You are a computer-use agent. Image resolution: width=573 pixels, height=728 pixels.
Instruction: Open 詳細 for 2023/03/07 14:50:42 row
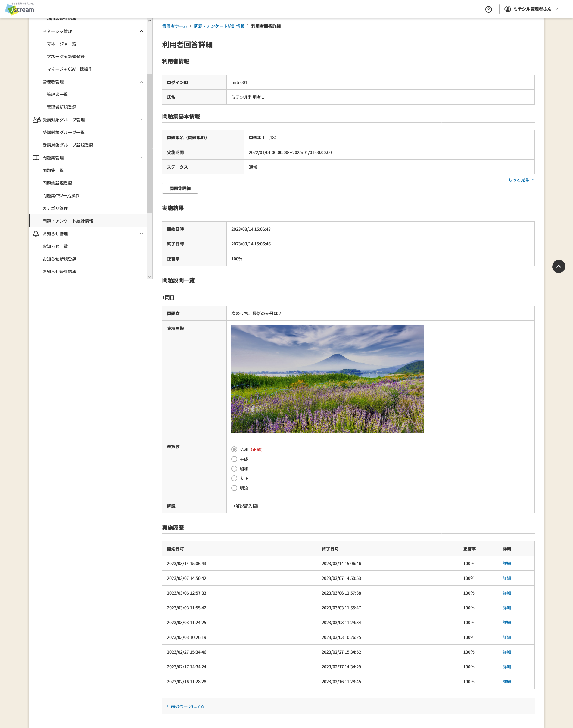tap(506, 578)
